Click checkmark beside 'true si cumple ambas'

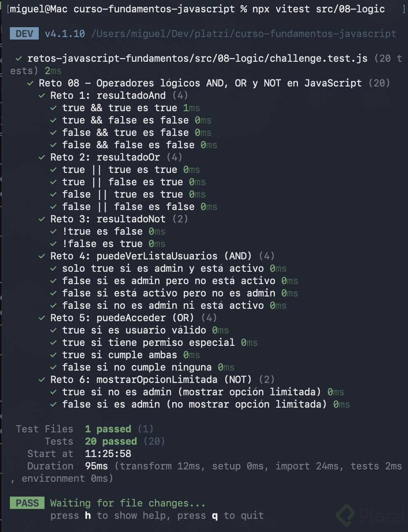(53, 355)
